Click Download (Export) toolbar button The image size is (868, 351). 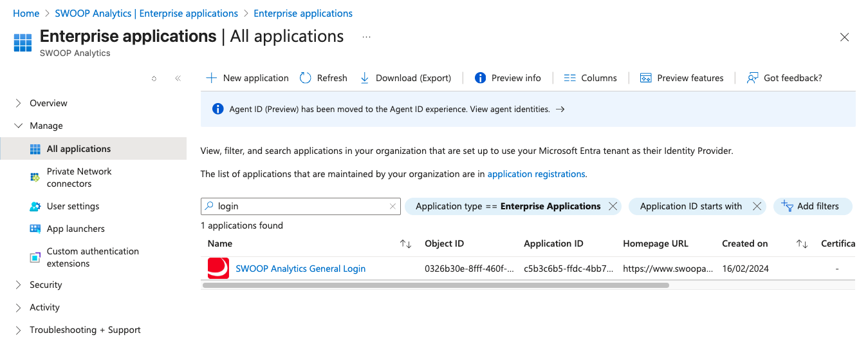pos(405,78)
